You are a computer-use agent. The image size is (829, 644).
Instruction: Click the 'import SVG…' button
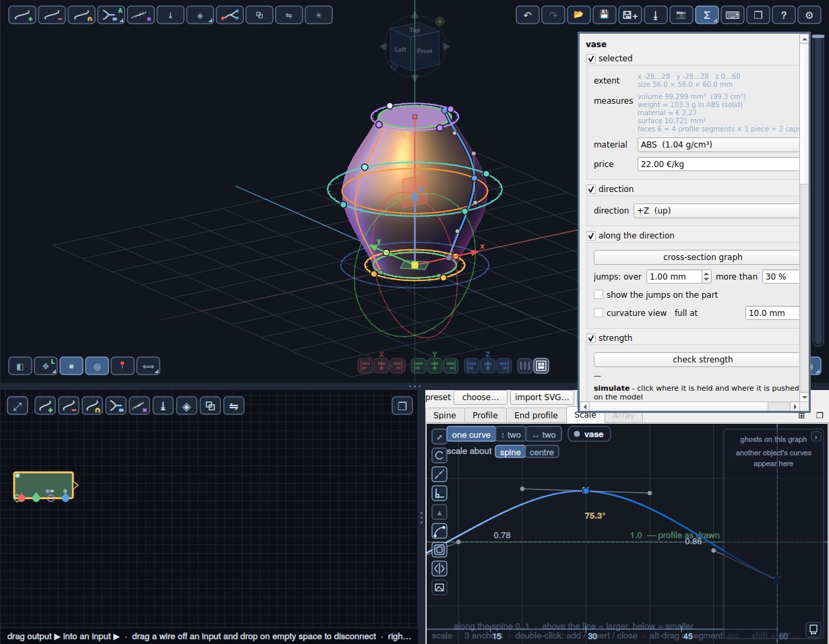click(543, 397)
